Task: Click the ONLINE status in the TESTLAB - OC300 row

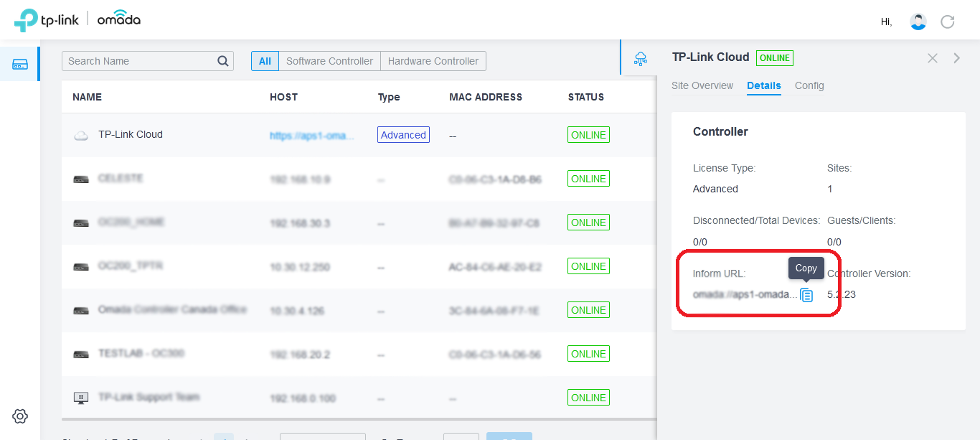Action: 588,354
